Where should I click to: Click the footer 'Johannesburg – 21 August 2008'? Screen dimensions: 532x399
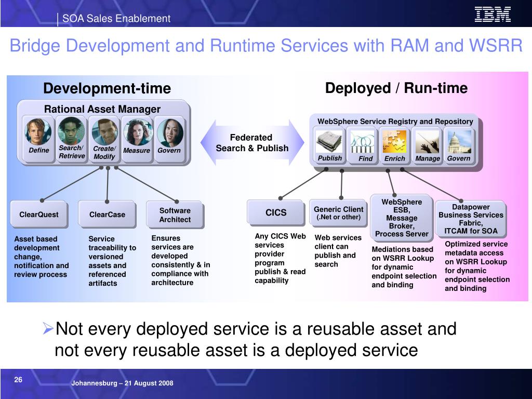coord(122,383)
